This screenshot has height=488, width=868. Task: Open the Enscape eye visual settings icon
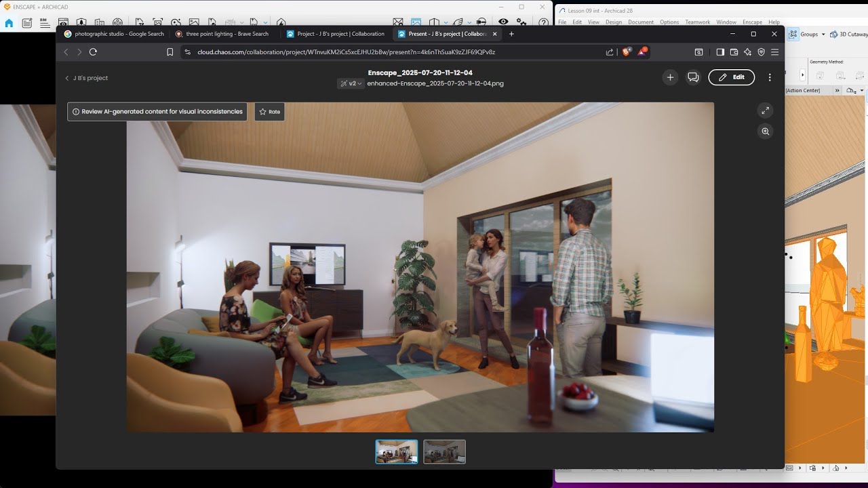click(x=503, y=22)
